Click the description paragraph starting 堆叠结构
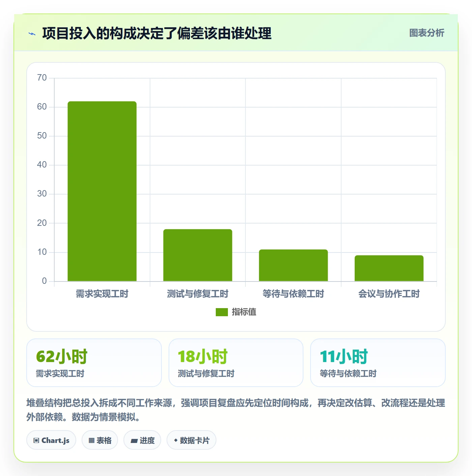The image size is (472, 476). pos(236,410)
